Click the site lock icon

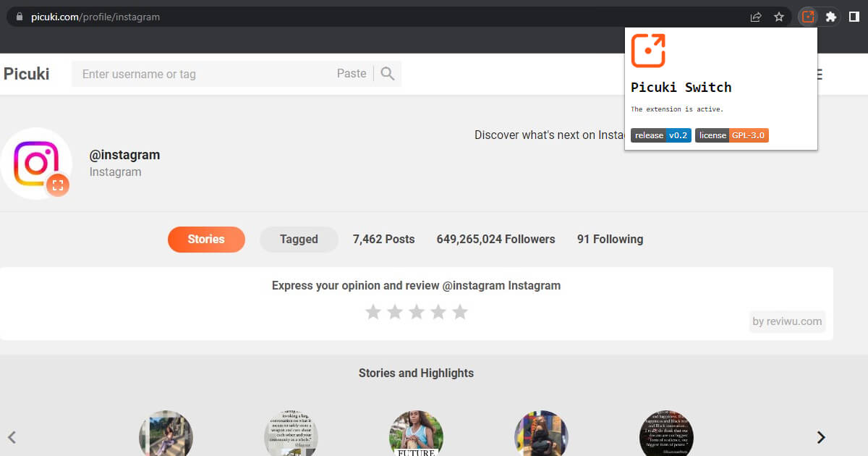coord(20,17)
